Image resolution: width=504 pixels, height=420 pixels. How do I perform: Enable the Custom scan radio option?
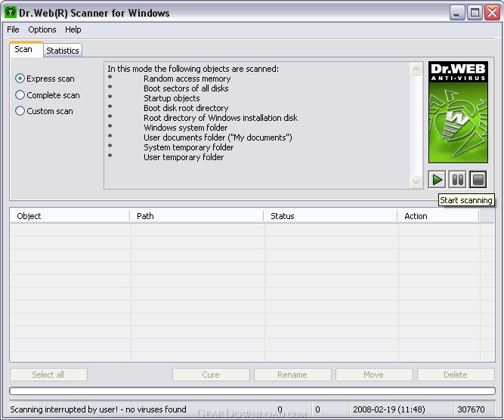tap(20, 111)
